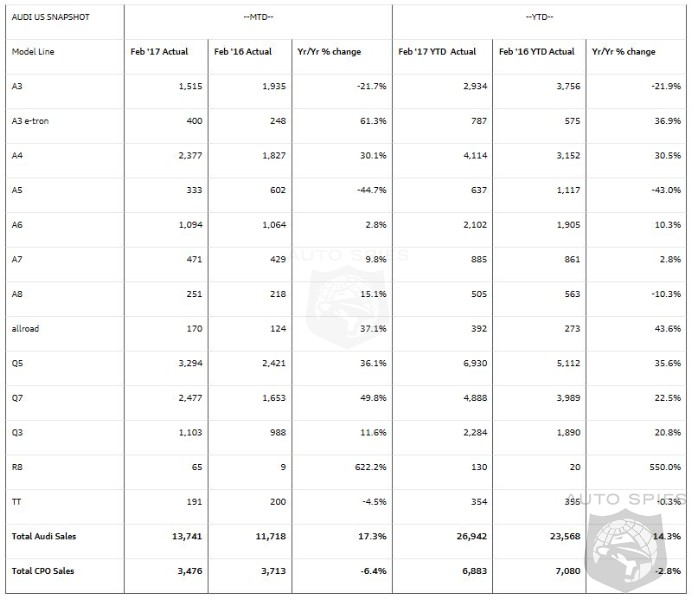Select the A3 e-tron row label
The width and height of the screenshot is (692, 600).
31,122
